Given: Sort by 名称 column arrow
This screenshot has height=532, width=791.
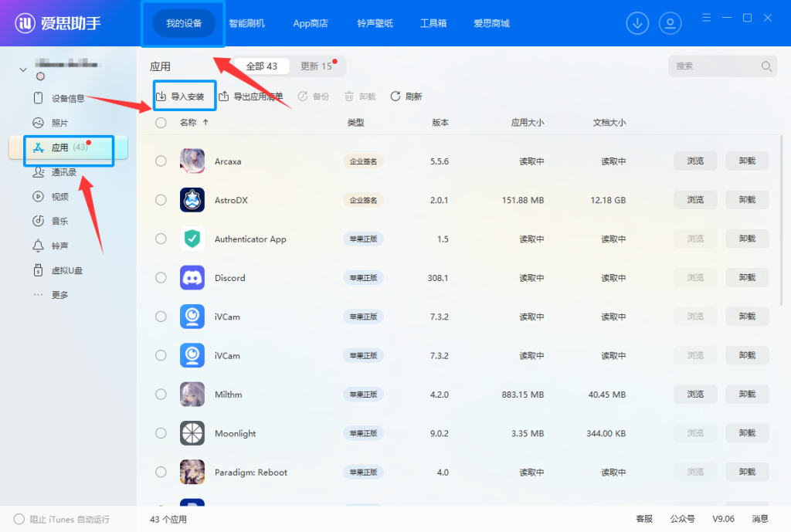Looking at the screenshot, I should [x=205, y=123].
